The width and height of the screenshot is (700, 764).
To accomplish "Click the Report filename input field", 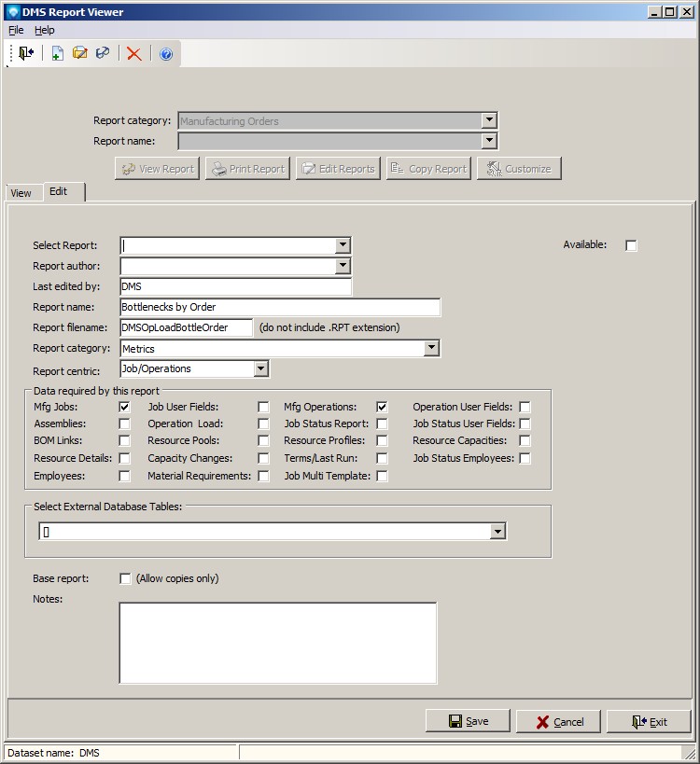I will click(x=187, y=327).
